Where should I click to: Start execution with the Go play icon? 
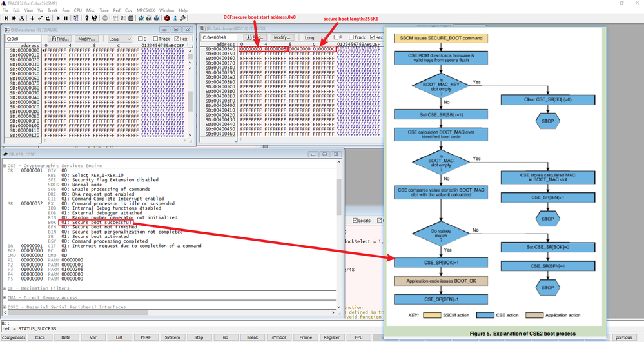58,18
